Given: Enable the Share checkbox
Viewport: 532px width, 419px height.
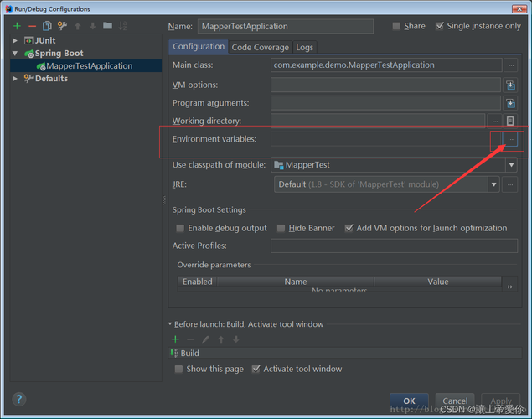Looking at the screenshot, I should [396, 26].
